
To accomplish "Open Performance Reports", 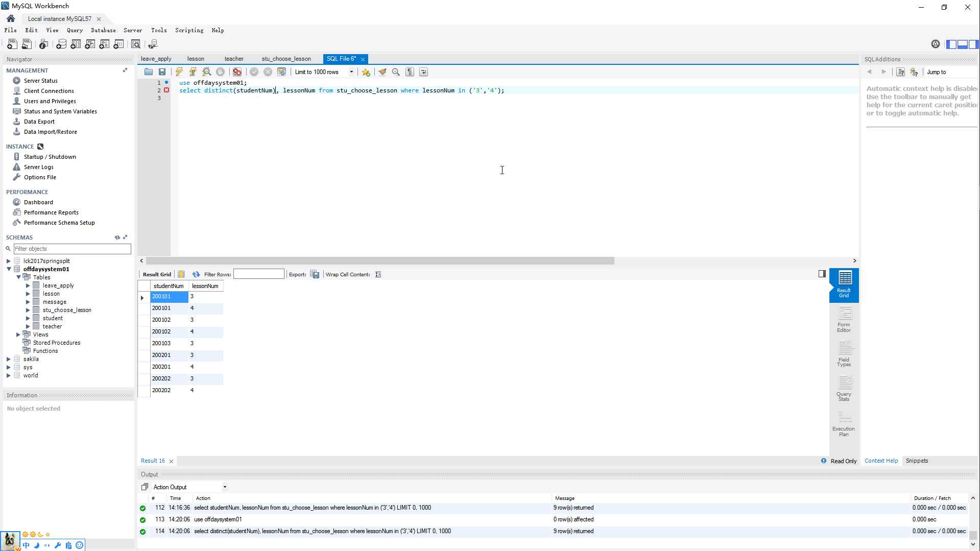I will pos(51,212).
